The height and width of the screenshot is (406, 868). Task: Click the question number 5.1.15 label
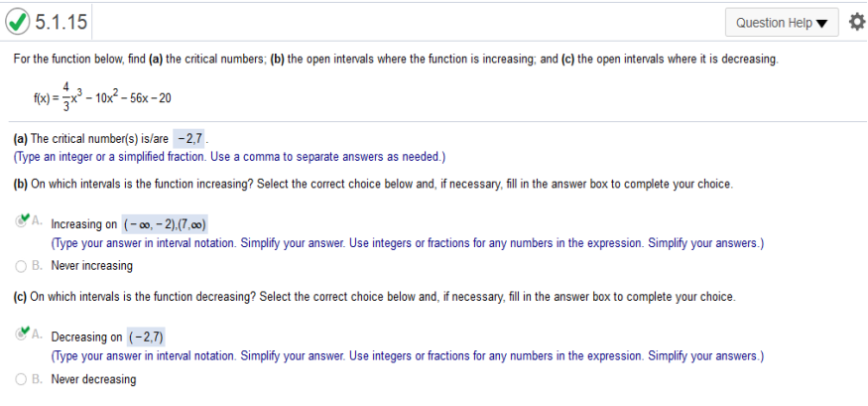click(x=62, y=22)
